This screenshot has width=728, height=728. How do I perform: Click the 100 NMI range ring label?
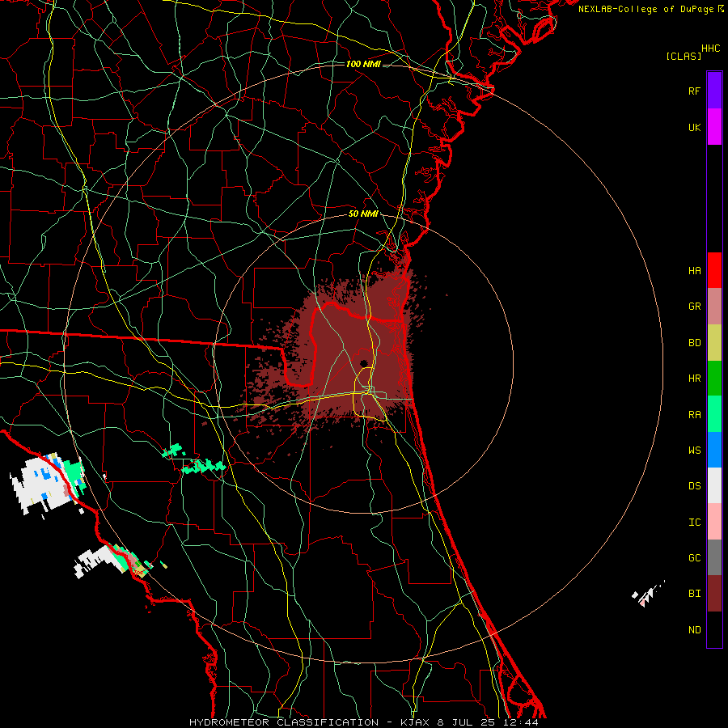click(363, 64)
